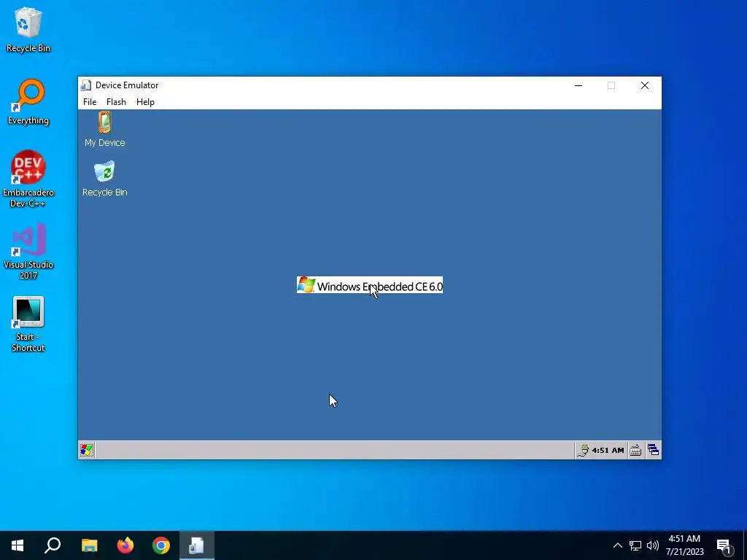Open the Windows taskbar search
This screenshot has height=560, width=747.
[x=53, y=545]
